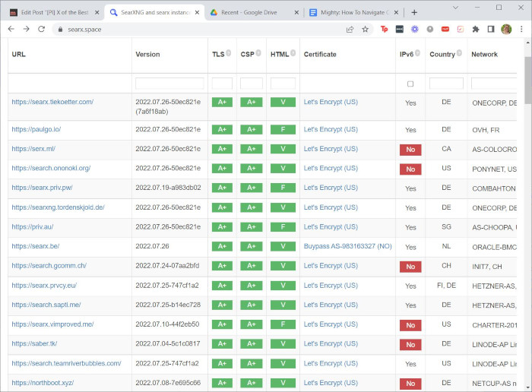Click the Network filter input
The width and height of the screenshot is (532, 392).
click(494, 84)
